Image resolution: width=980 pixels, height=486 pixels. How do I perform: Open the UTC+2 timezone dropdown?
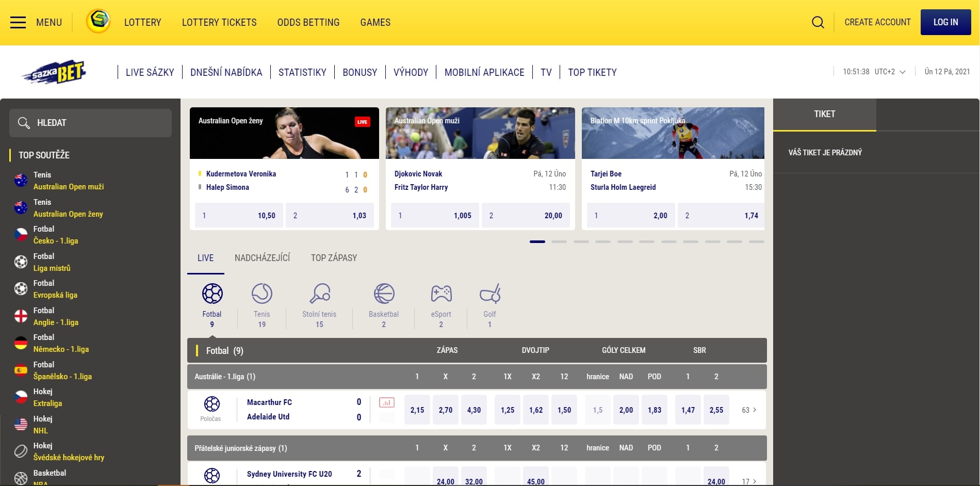[x=889, y=72]
